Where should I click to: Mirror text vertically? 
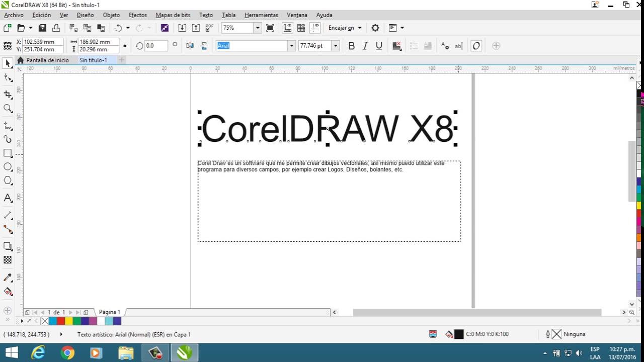click(x=204, y=46)
